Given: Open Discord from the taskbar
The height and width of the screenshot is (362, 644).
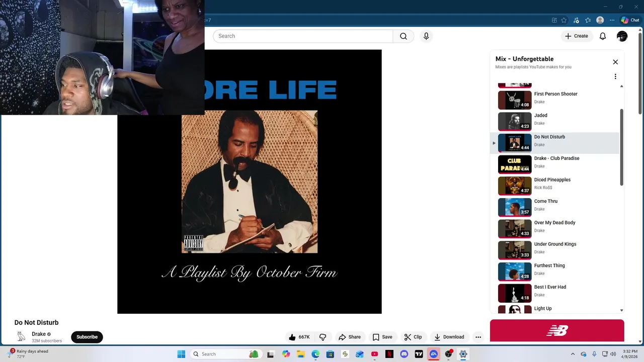Looking at the screenshot, I should (x=404, y=354).
